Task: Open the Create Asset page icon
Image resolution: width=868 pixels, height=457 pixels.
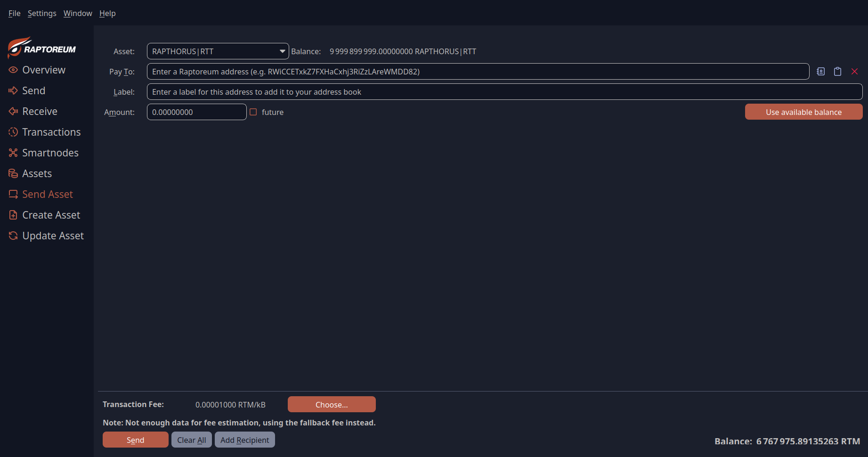Action: point(13,215)
